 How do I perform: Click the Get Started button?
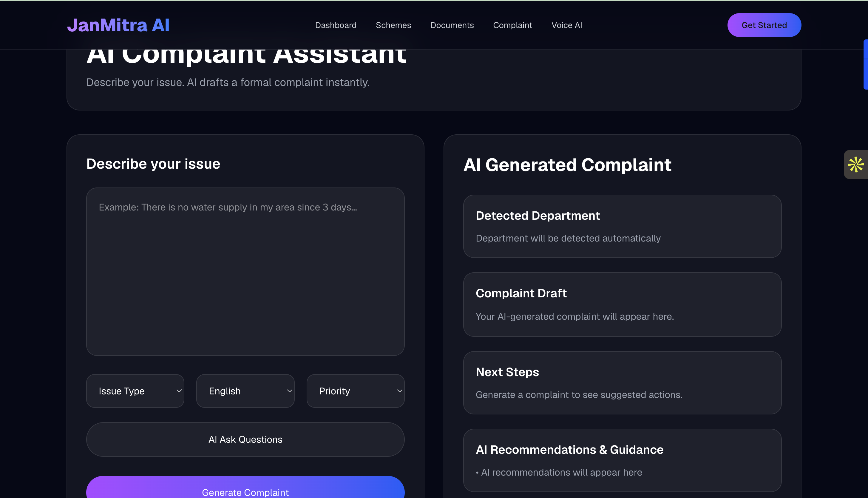[764, 25]
